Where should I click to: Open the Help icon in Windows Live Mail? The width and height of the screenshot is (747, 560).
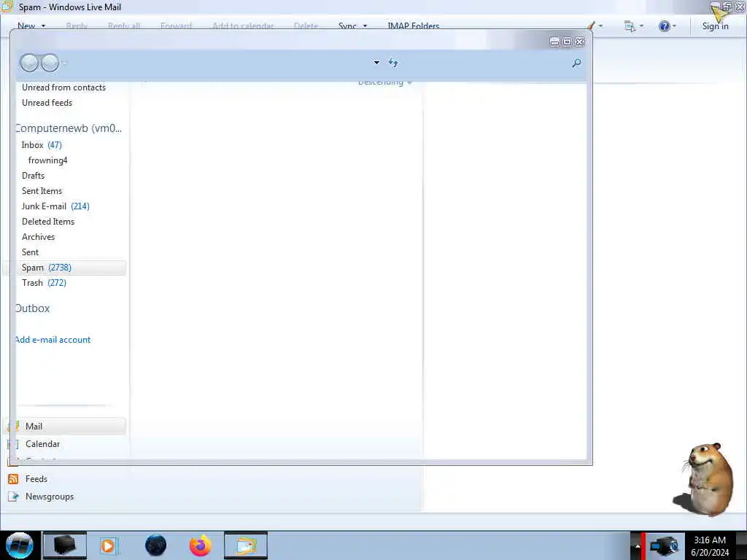tap(664, 26)
